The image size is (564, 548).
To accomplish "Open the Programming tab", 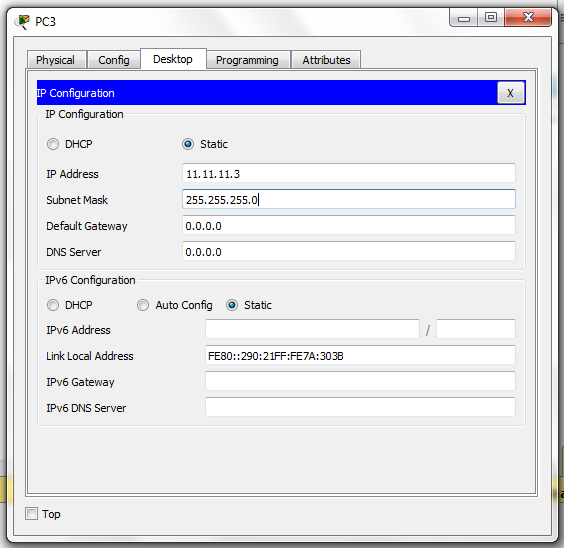I will [x=247, y=60].
